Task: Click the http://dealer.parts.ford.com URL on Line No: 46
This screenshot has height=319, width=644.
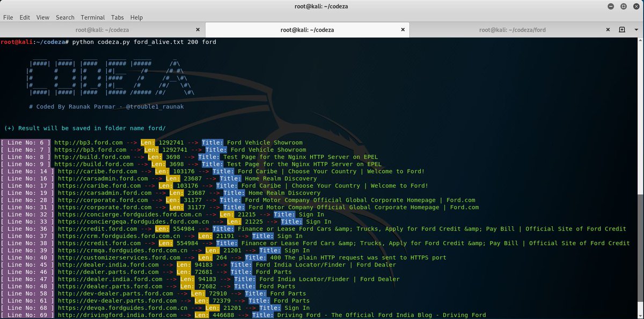Action: point(108,272)
